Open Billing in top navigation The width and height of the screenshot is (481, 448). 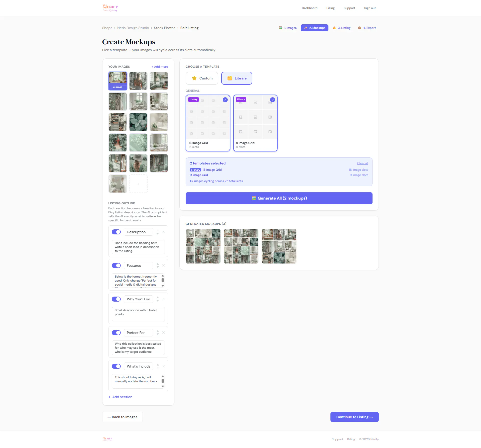(x=330, y=8)
